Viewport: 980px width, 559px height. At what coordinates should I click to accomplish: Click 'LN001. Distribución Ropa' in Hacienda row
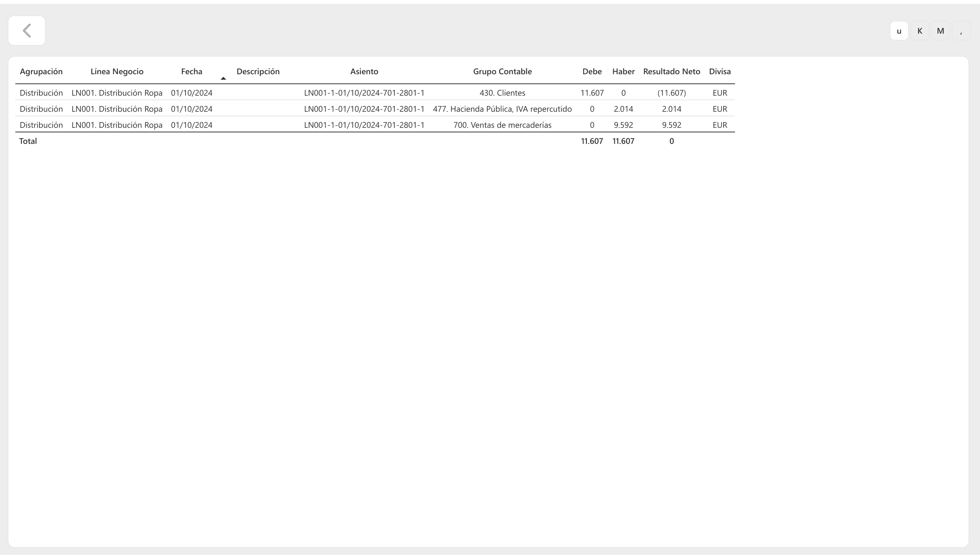[x=117, y=109]
